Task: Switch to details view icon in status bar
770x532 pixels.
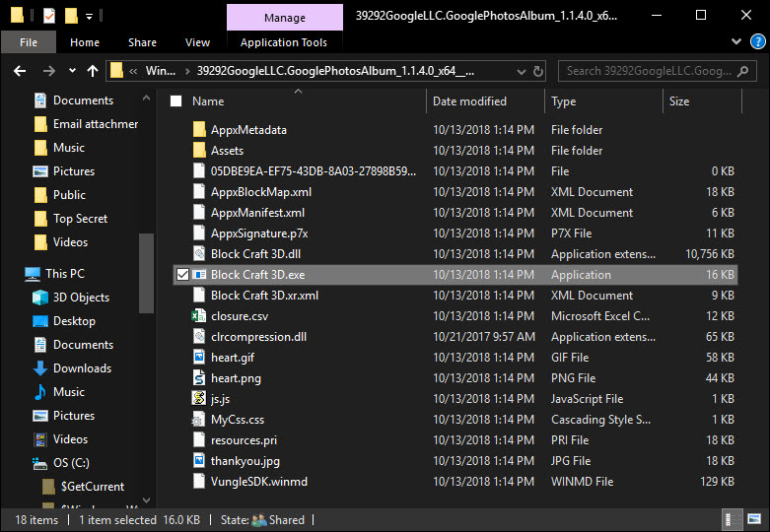Action: click(734, 519)
